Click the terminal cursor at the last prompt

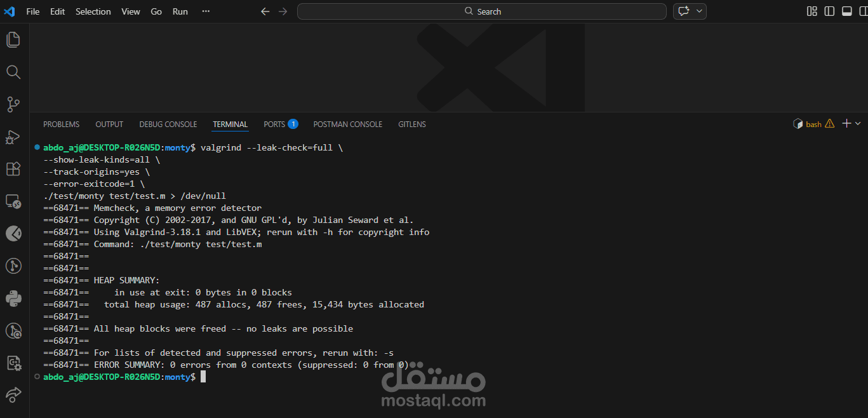(x=203, y=377)
